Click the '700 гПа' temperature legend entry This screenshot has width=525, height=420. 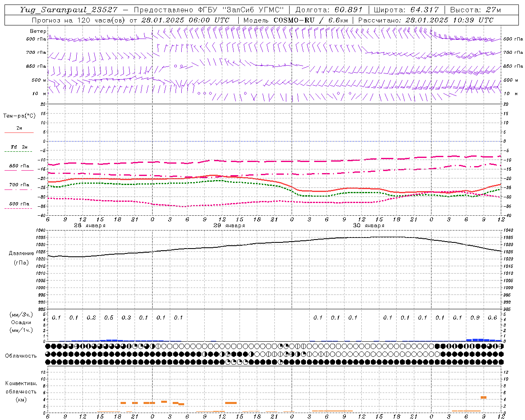point(19,185)
